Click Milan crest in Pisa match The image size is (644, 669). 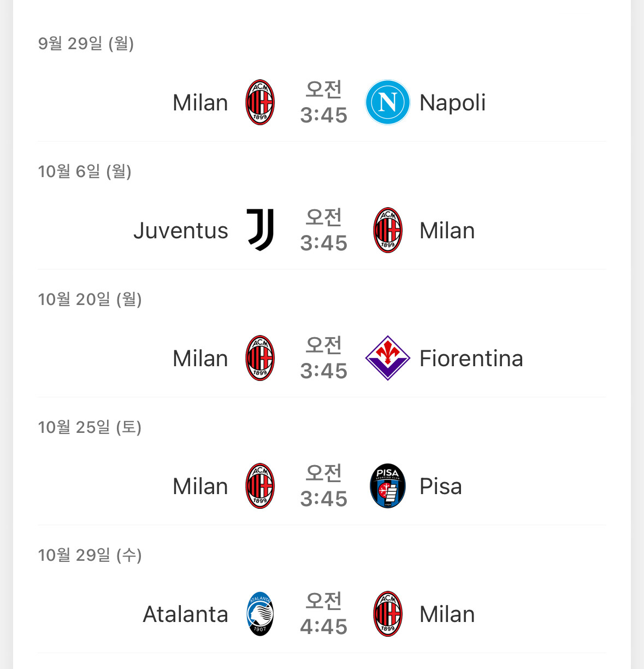(x=260, y=486)
